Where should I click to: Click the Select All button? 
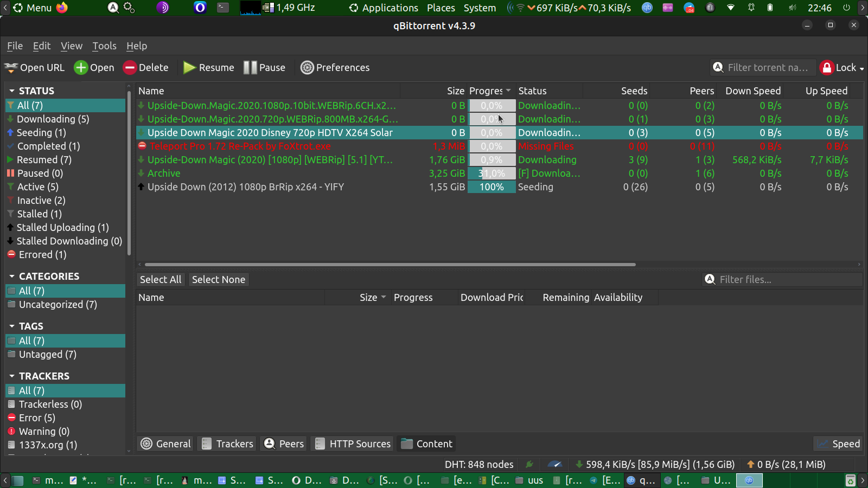[161, 280]
